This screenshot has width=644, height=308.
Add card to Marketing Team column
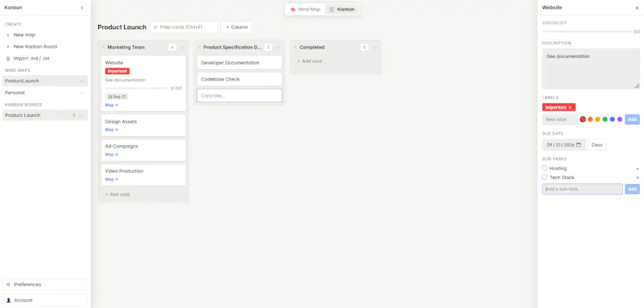pyautogui.click(x=118, y=194)
